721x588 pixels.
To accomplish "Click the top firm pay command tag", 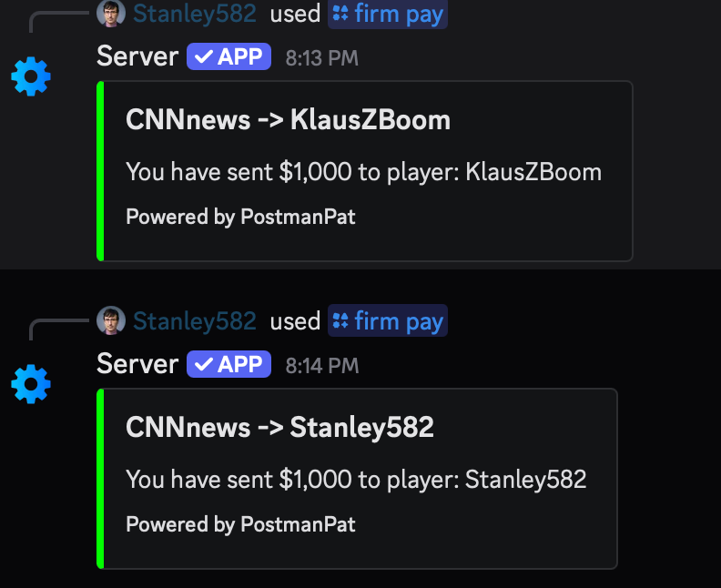I will pos(388,14).
